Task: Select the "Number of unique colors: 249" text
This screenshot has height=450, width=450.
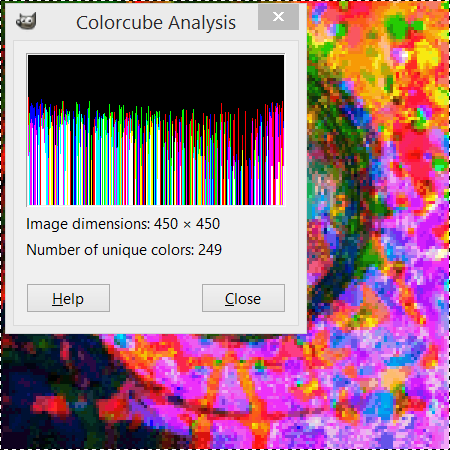Action: coord(124,250)
